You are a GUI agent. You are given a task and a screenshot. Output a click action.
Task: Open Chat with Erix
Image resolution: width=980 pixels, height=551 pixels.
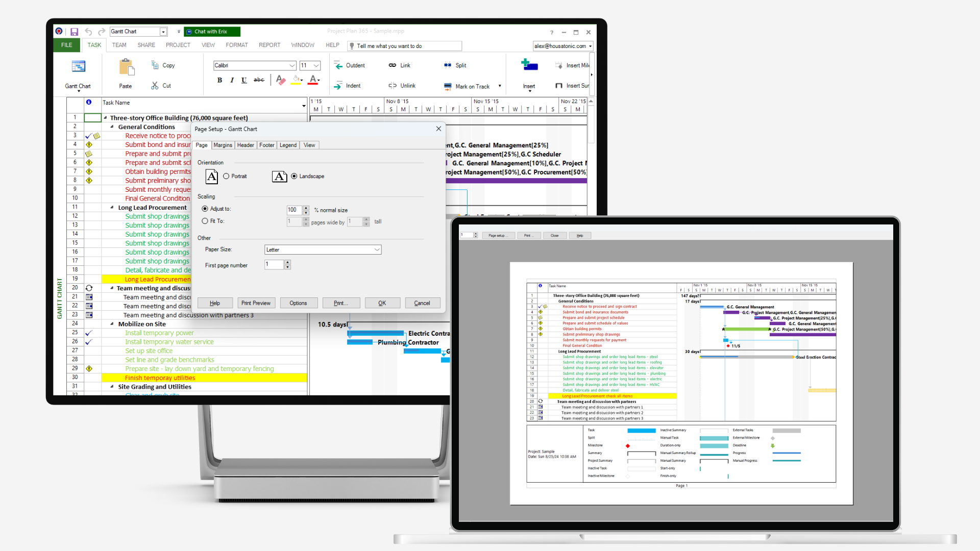point(212,32)
